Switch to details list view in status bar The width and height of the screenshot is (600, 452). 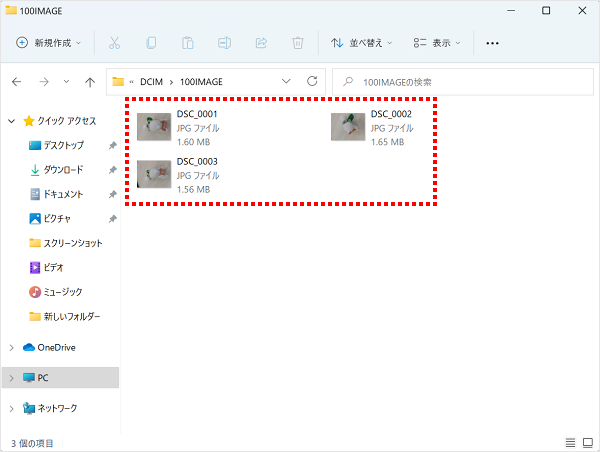[570, 442]
